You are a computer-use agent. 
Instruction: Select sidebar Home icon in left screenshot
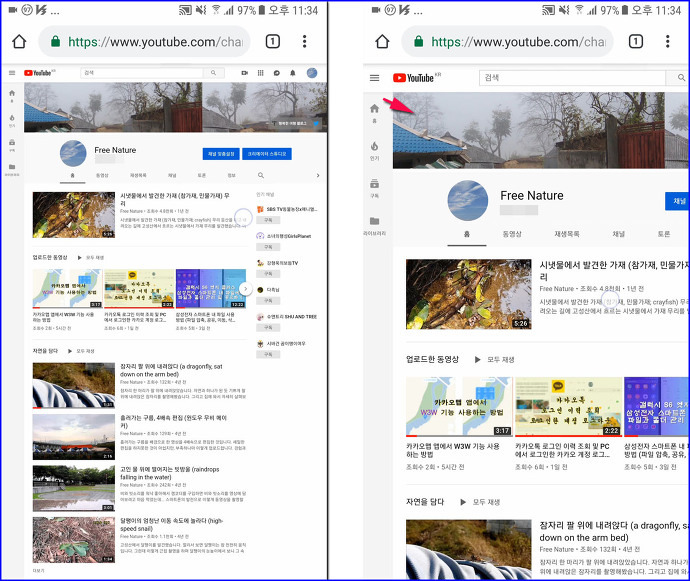tap(12, 95)
